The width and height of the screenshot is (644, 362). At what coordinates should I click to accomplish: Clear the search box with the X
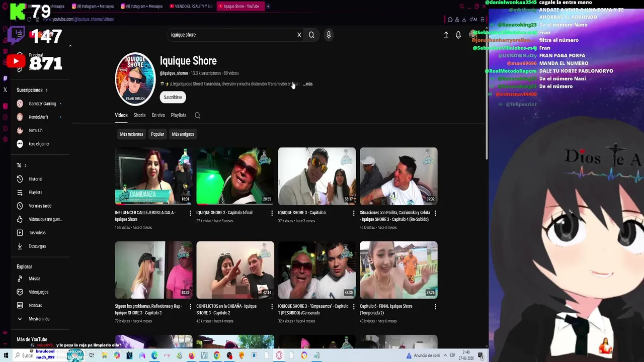tap(299, 35)
